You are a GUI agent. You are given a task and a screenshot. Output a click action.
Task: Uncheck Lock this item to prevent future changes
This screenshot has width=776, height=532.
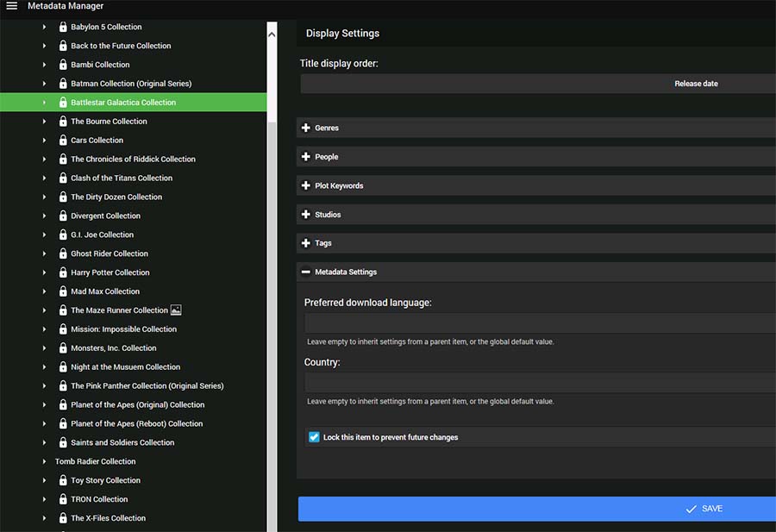(x=314, y=437)
